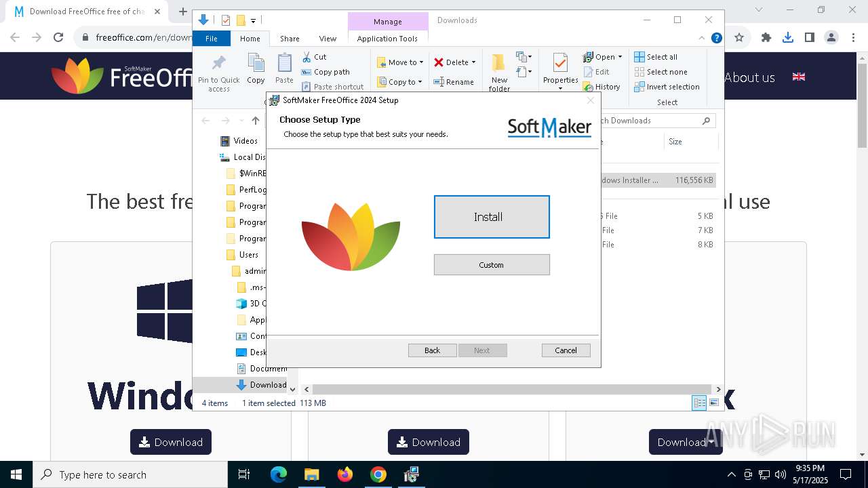Open the Windows Start menu

click(x=16, y=474)
